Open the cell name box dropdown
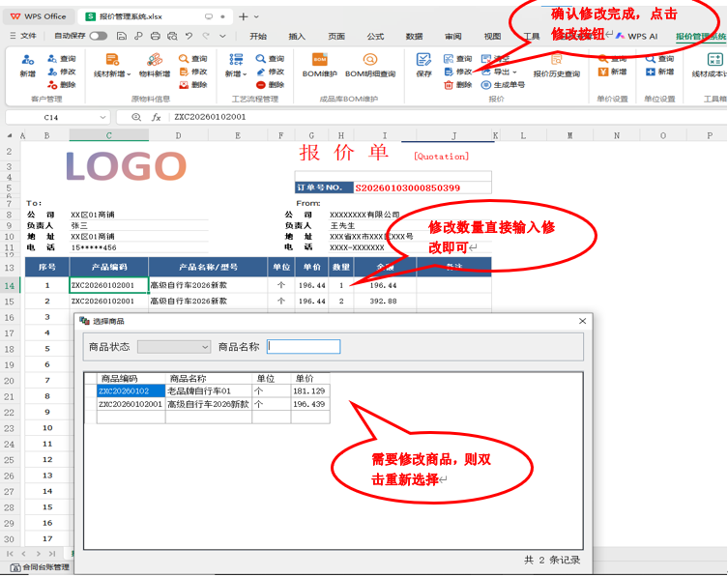This screenshot has width=728, height=577. (x=102, y=118)
